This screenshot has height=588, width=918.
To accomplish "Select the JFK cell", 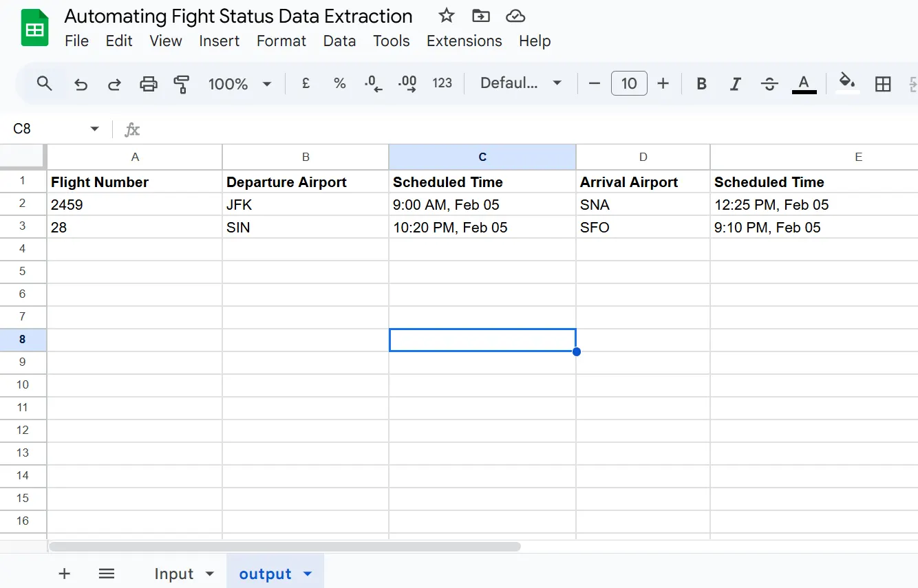I will 306,205.
